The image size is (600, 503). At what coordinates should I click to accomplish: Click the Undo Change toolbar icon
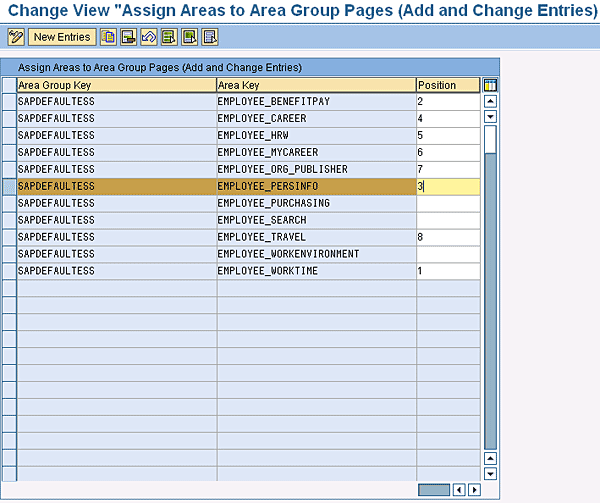coord(147,37)
